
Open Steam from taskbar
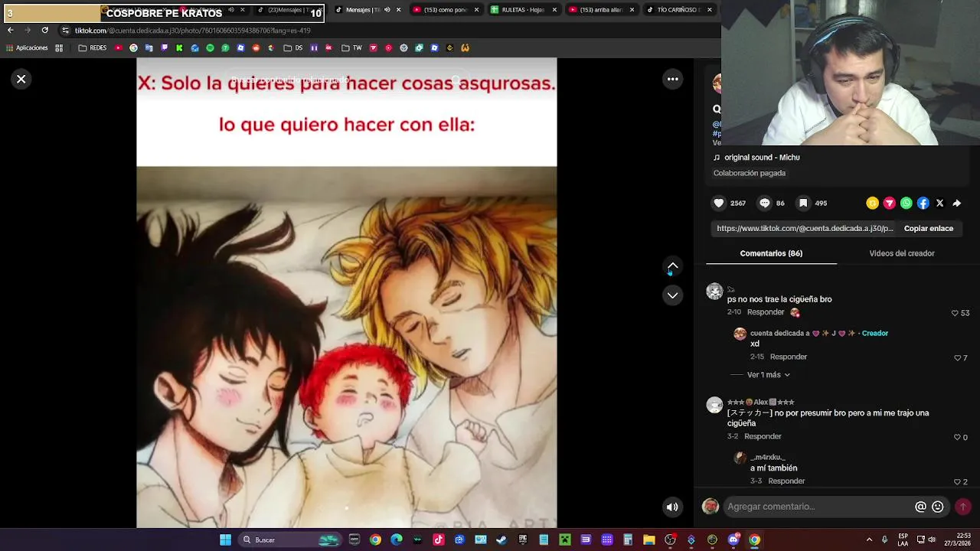(501, 540)
